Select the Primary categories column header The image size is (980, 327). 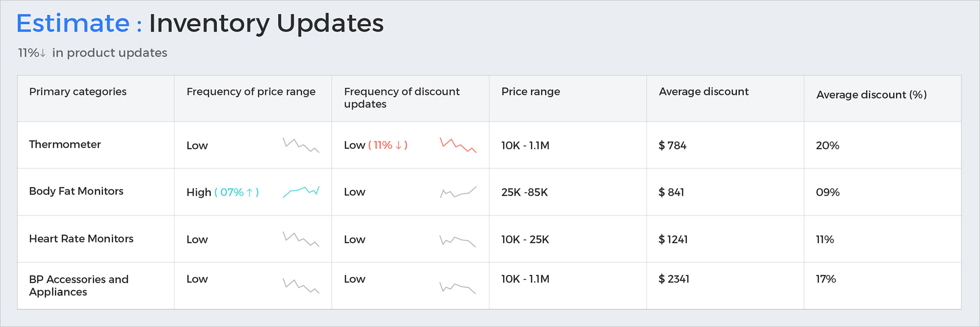(x=78, y=92)
